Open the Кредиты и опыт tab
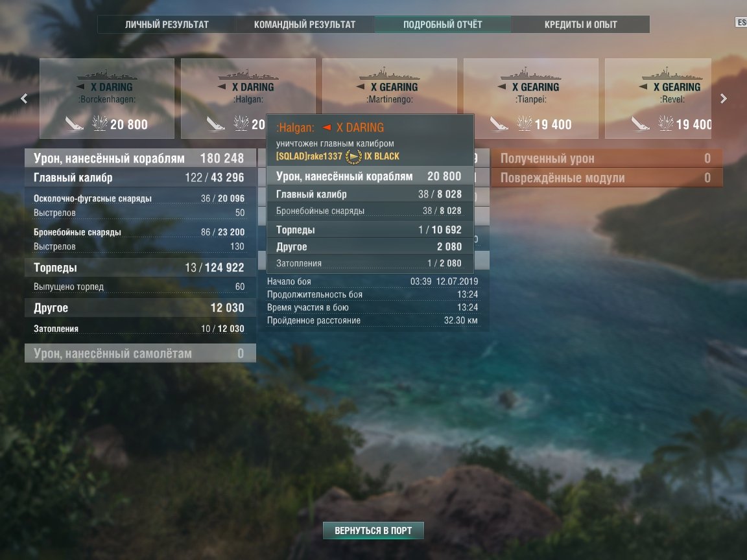The height and width of the screenshot is (560, 747). tap(581, 24)
